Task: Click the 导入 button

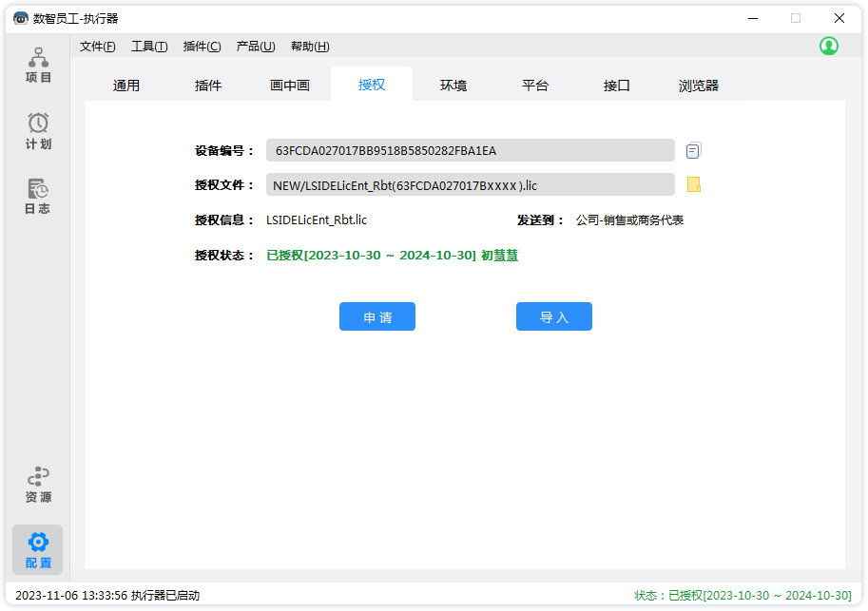Action: tap(554, 317)
